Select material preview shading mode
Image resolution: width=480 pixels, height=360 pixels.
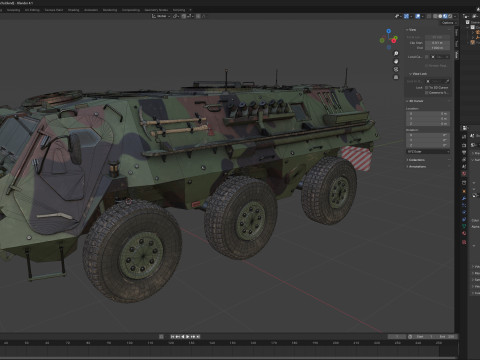pyautogui.click(x=445, y=16)
